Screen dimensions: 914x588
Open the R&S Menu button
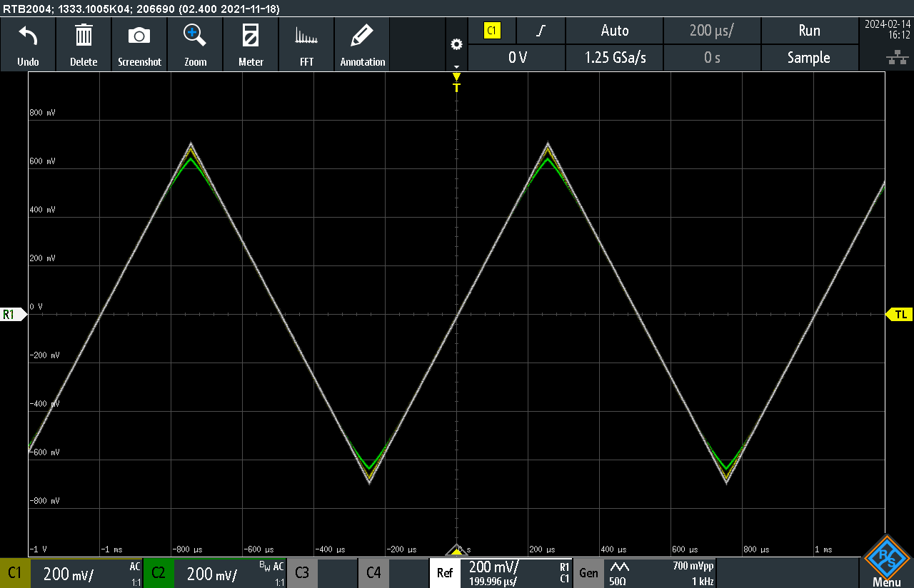pos(886,562)
